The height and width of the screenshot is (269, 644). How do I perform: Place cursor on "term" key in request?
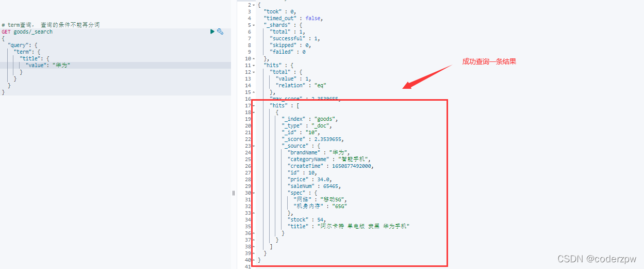point(23,52)
